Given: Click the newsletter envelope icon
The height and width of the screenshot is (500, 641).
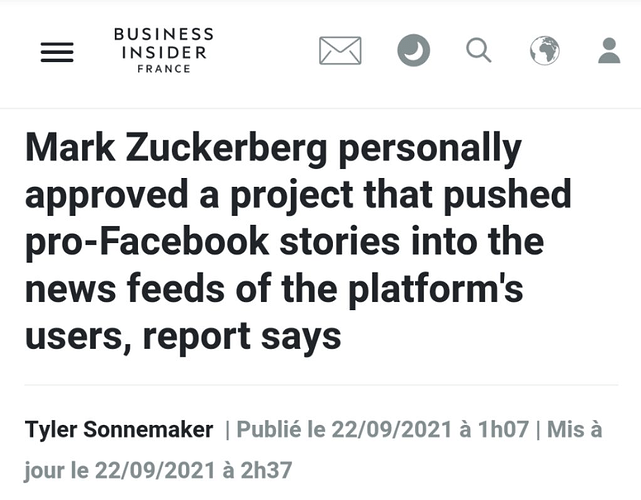Looking at the screenshot, I should tap(340, 50).
